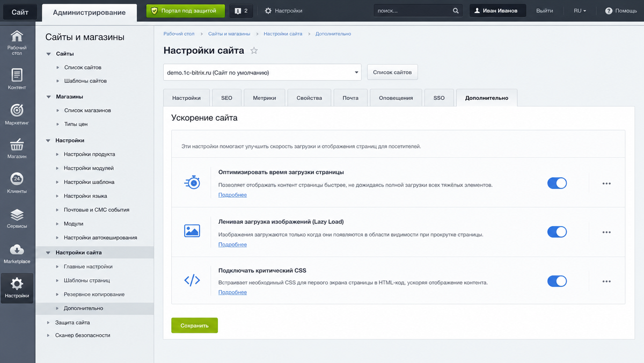Toggle Ленивая загрузка изображений switch
Viewport: 644px width, 363px height.
(x=557, y=232)
